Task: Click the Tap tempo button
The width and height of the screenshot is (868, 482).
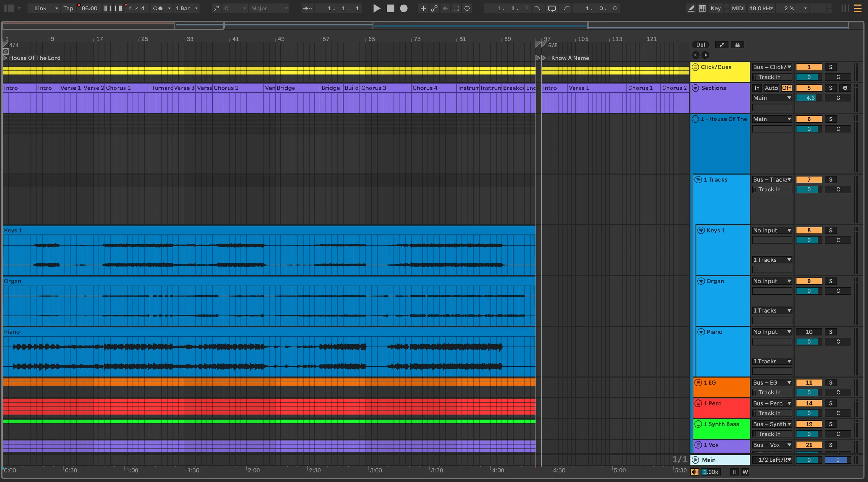Action: pyautogui.click(x=68, y=8)
